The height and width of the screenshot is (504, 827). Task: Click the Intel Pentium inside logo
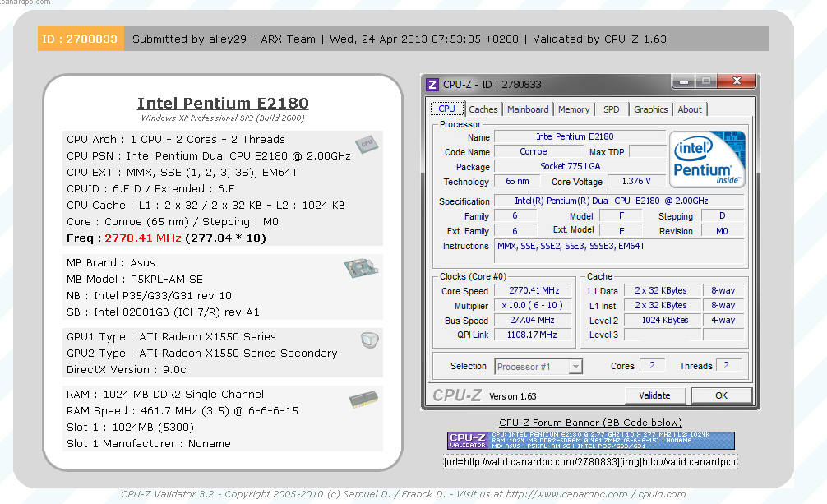pos(707,160)
